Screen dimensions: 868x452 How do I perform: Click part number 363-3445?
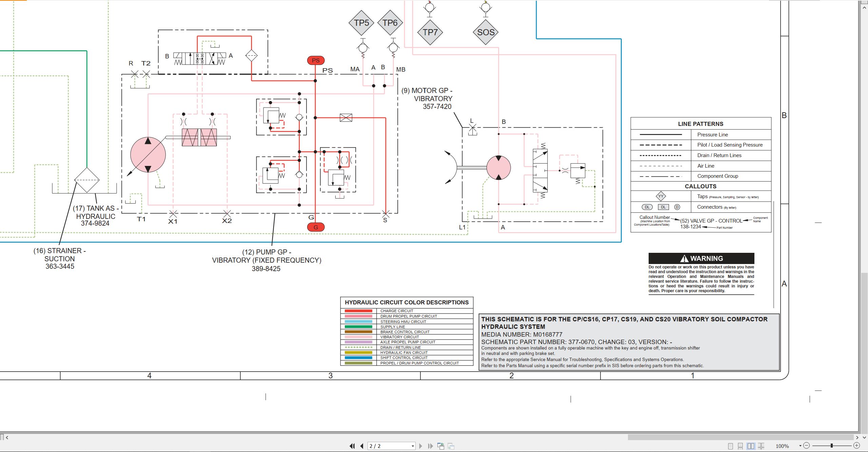[60, 266]
